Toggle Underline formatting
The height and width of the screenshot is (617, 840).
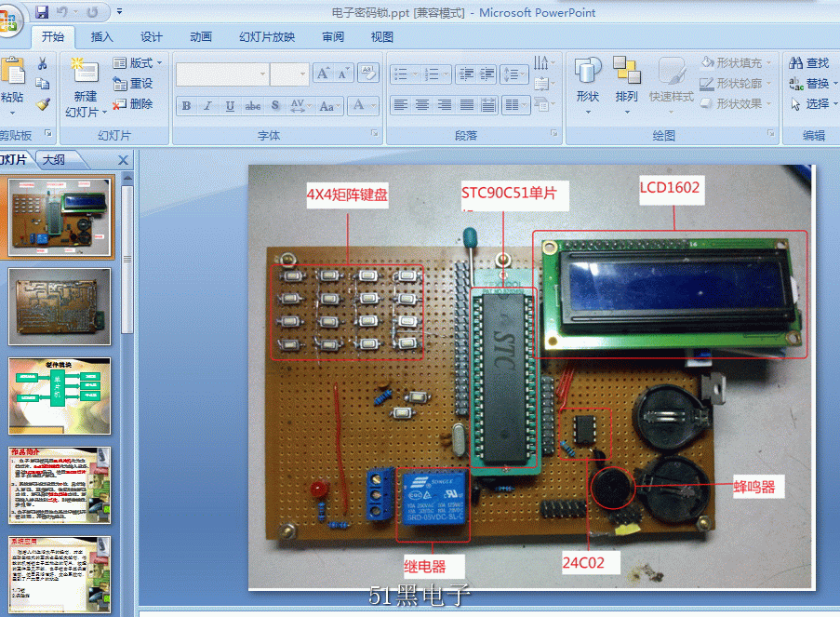click(x=230, y=105)
